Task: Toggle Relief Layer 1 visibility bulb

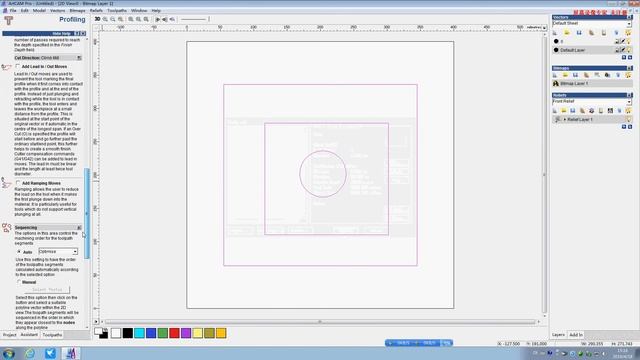Action: 628,120
